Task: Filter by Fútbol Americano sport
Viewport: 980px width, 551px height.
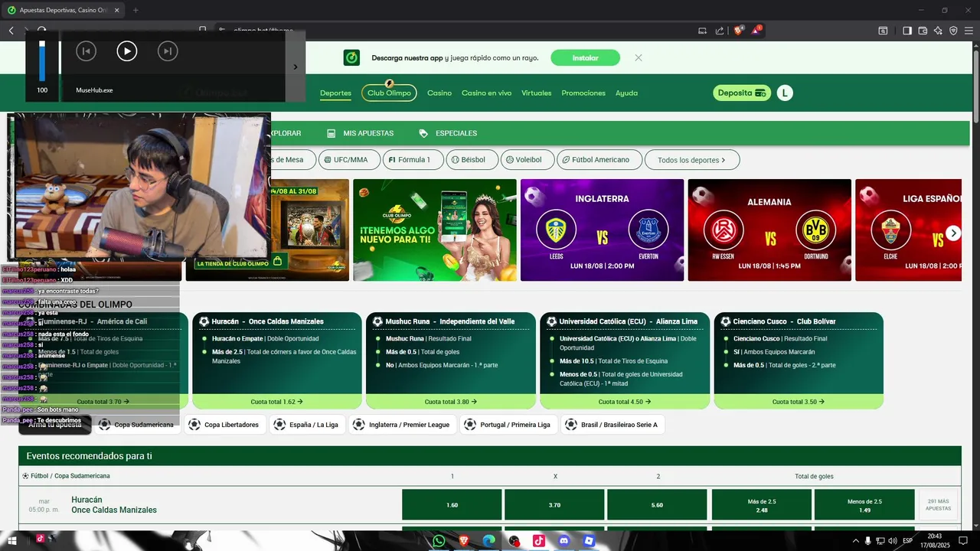Action: [x=599, y=160]
